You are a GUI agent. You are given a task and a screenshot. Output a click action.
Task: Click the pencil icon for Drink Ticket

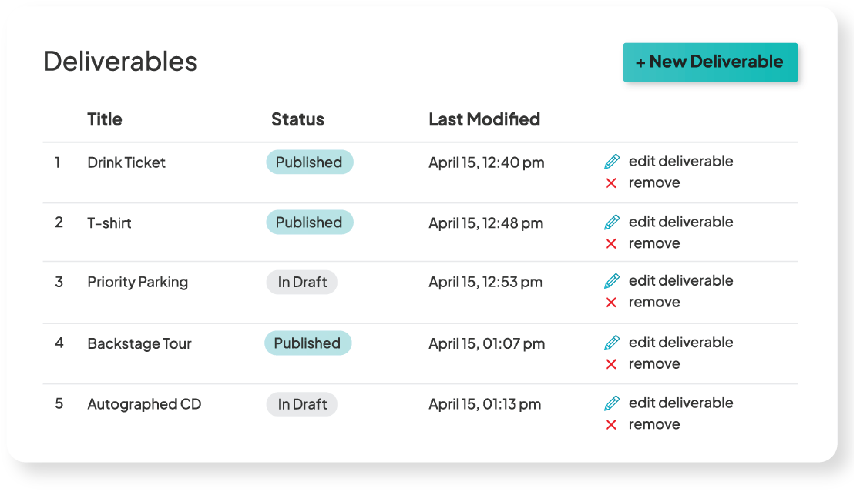611,162
